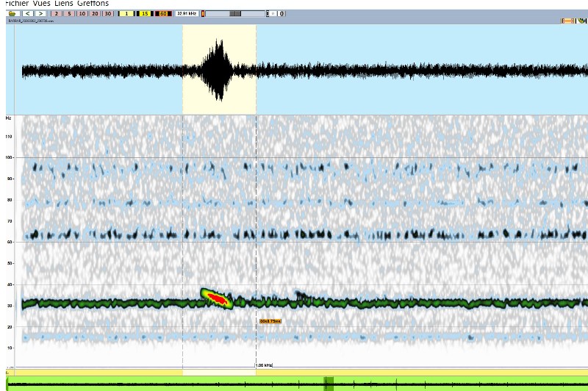The image size is (588, 391).
Task: Select the red 10 zoom preset
Action: click(x=82, y=13)
